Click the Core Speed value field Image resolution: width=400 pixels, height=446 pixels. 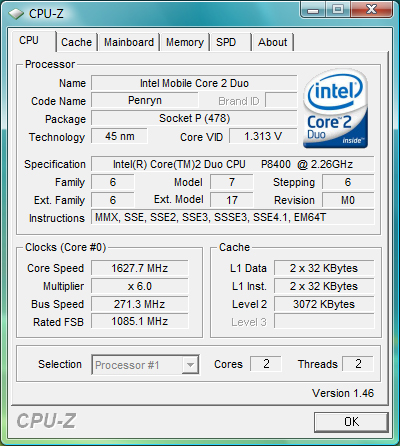click(x=140, y=268)
